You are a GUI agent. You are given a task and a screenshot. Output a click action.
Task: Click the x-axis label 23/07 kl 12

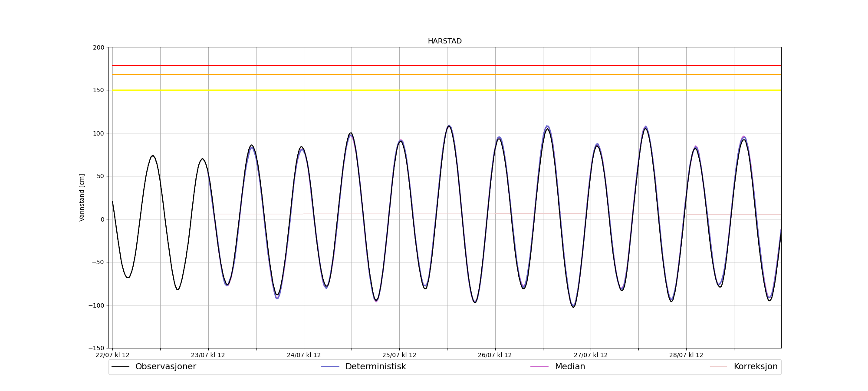tap(208, 355)
